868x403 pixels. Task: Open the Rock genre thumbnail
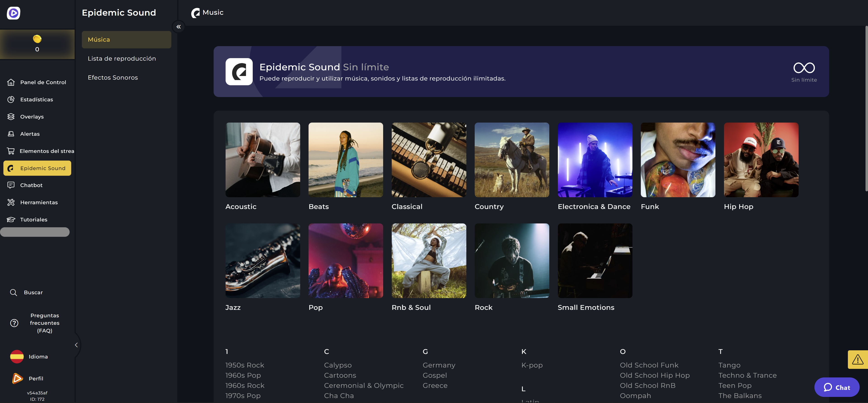512,261
